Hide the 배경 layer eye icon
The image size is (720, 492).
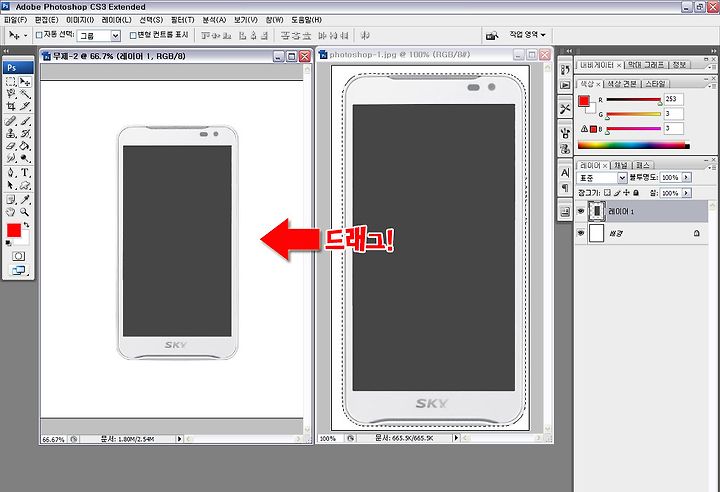pyautogui.click(x=581, y=233)
